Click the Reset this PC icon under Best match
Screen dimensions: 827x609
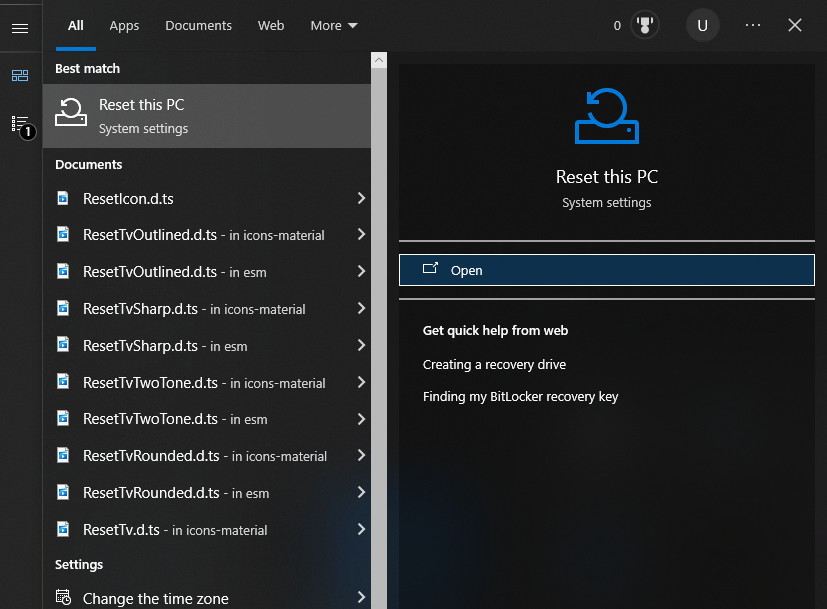click(70, 113)
